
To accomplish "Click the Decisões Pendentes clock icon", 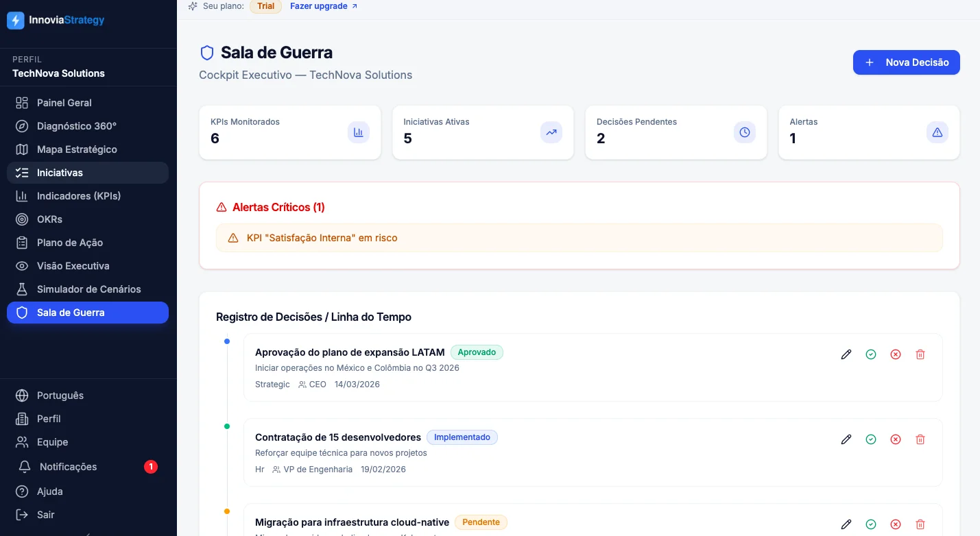I will click(745, 132).
